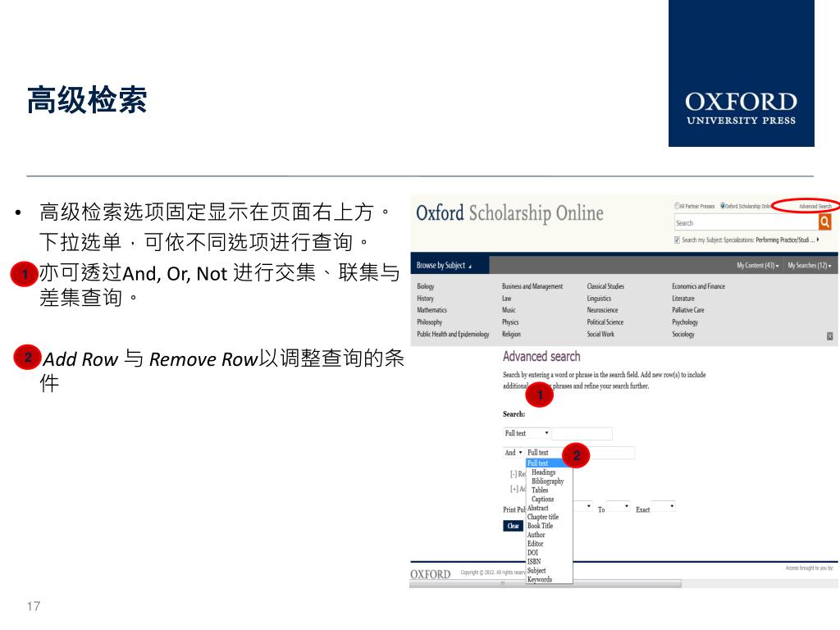Open the Social Work subject link
This screenshot has width=840, height=630.
[x=600, y=334]
